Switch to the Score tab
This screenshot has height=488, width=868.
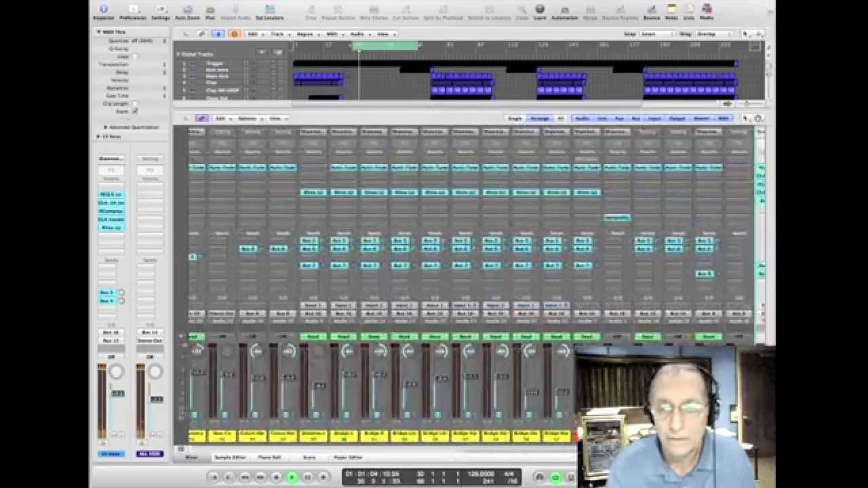pos(309,457)
